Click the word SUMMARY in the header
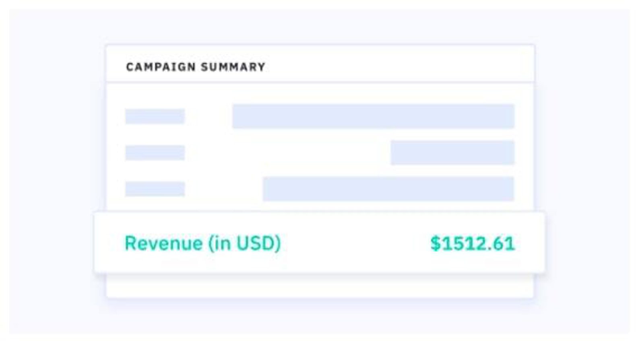The image size is (644, 342). tap(233, 67)
